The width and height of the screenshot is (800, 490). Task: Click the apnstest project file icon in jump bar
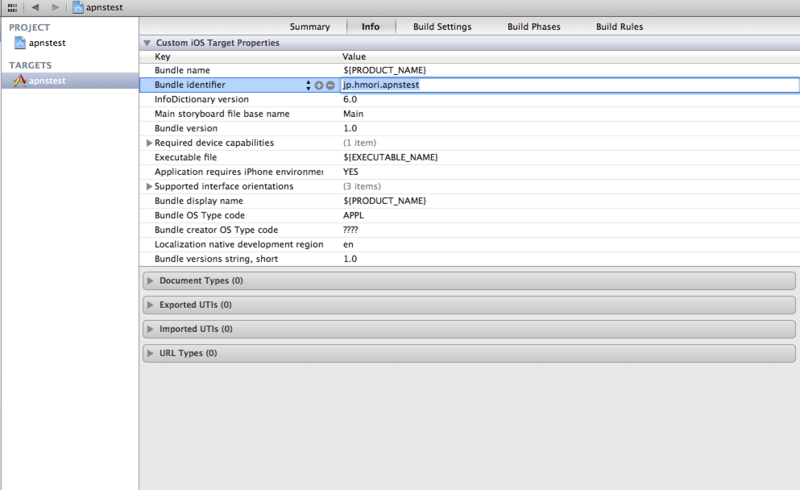(78, 7)
